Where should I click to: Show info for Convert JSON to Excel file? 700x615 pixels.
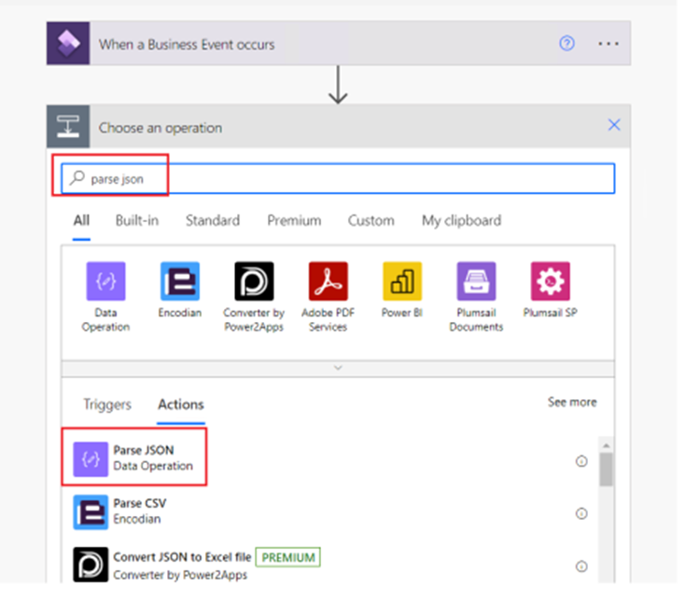coord(581,566)
